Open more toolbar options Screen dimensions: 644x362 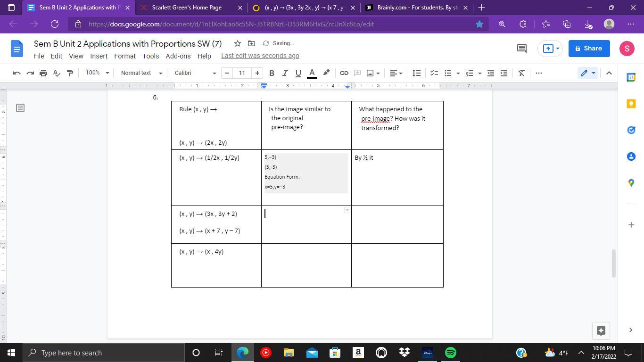pos(539,73)
